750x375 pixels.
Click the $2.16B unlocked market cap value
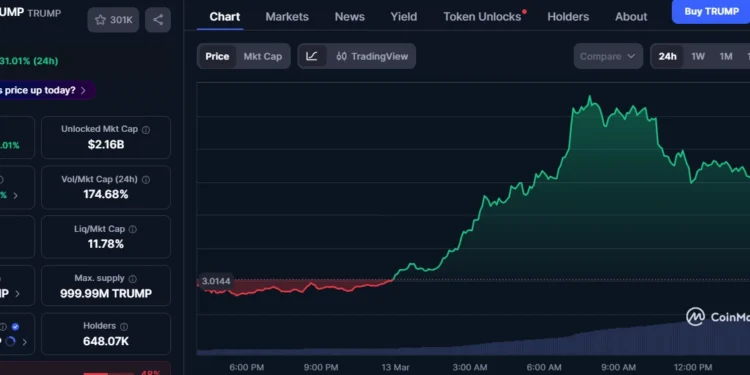click(106, 144)
